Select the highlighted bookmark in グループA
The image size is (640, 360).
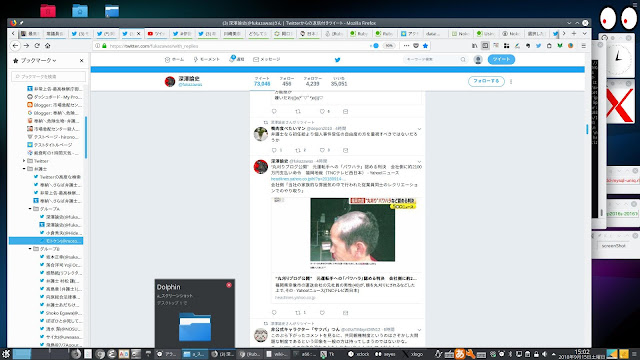point(46,241)
